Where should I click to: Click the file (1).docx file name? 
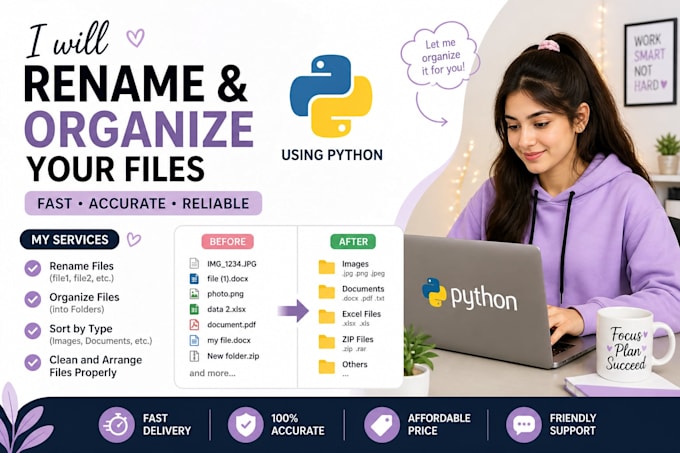tap(228, 279)
